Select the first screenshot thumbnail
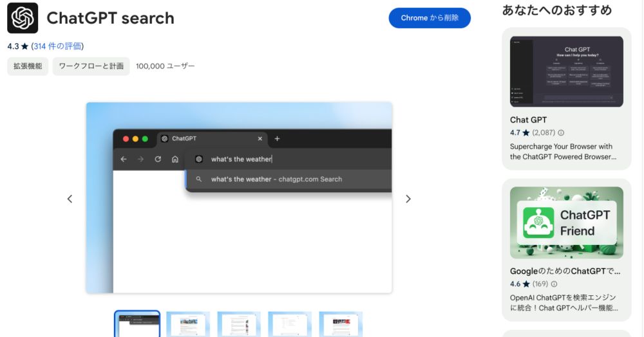This screenshot has height=337, width=644. [137, 324]
